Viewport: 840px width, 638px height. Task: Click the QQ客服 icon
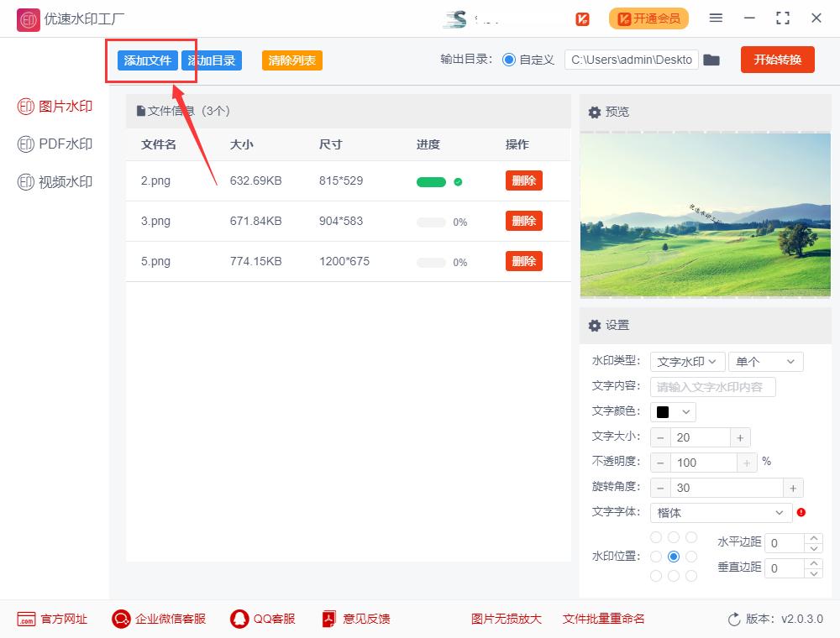[262, 619]
